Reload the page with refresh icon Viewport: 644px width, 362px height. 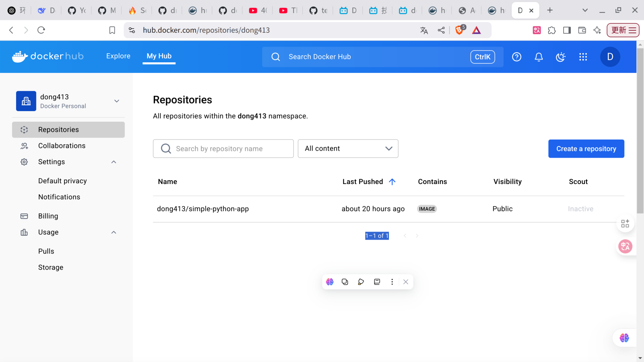point(41,30)
